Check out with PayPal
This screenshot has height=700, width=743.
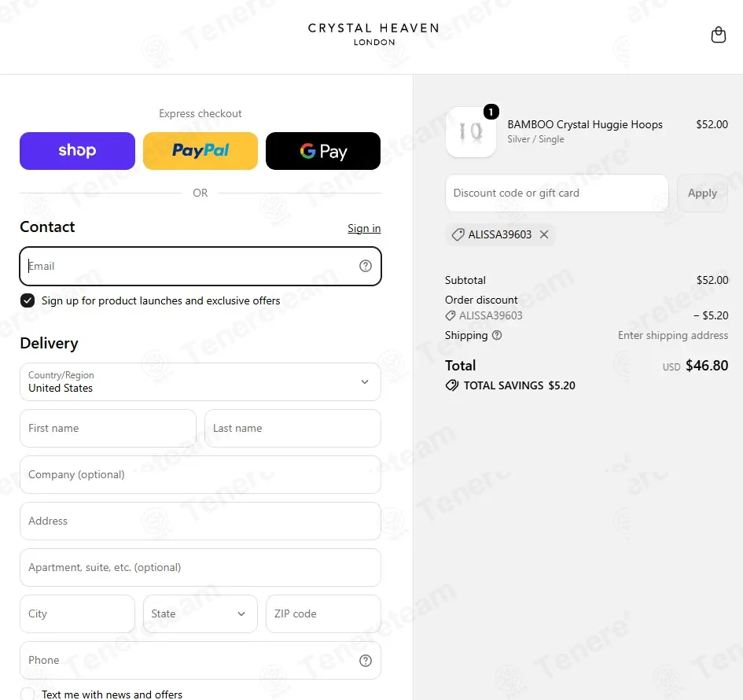(200, 151)
